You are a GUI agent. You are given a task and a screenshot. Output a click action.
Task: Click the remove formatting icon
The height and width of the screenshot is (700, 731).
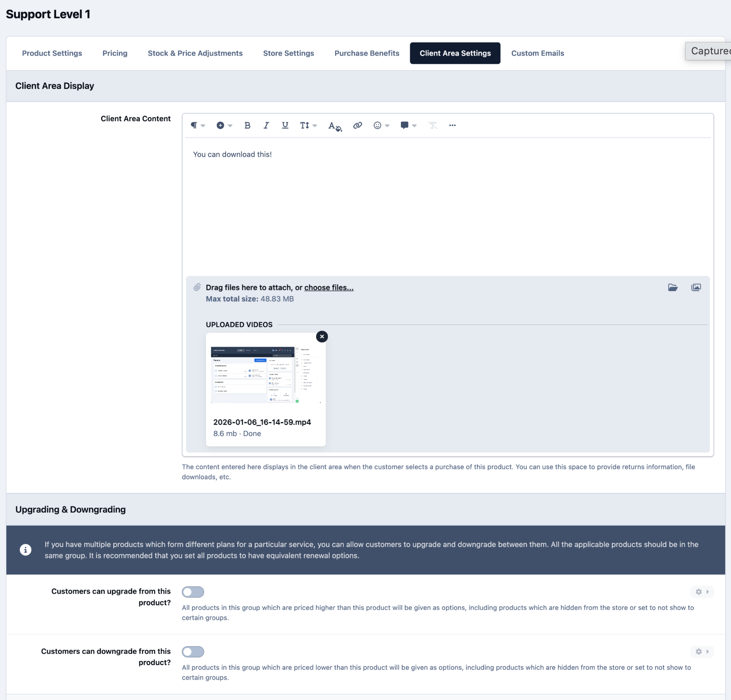(x=433, y=125)
